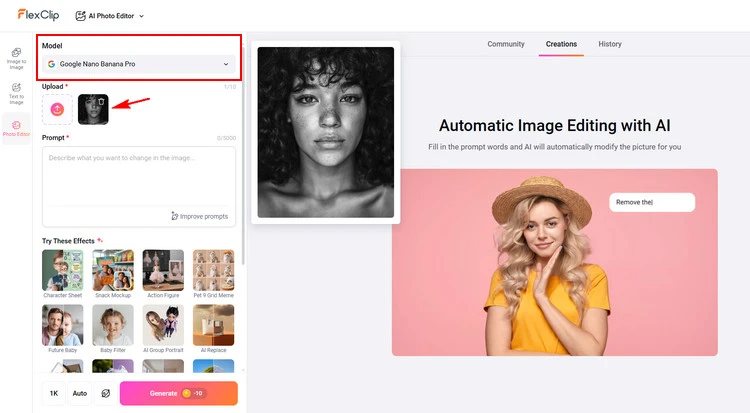750x413 pixels.
Task: Delete the uploaded photo with trash icon
Action: pyautogui.click(x=101, y=101)
